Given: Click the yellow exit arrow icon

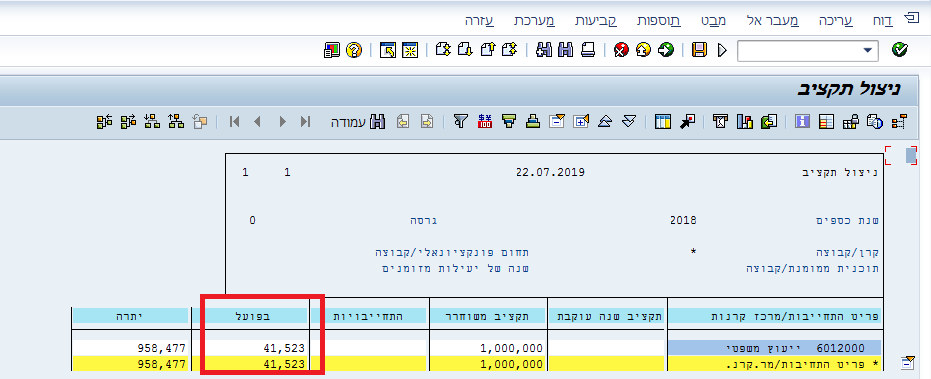Looking at the screenshot, I should pos(644,50).
